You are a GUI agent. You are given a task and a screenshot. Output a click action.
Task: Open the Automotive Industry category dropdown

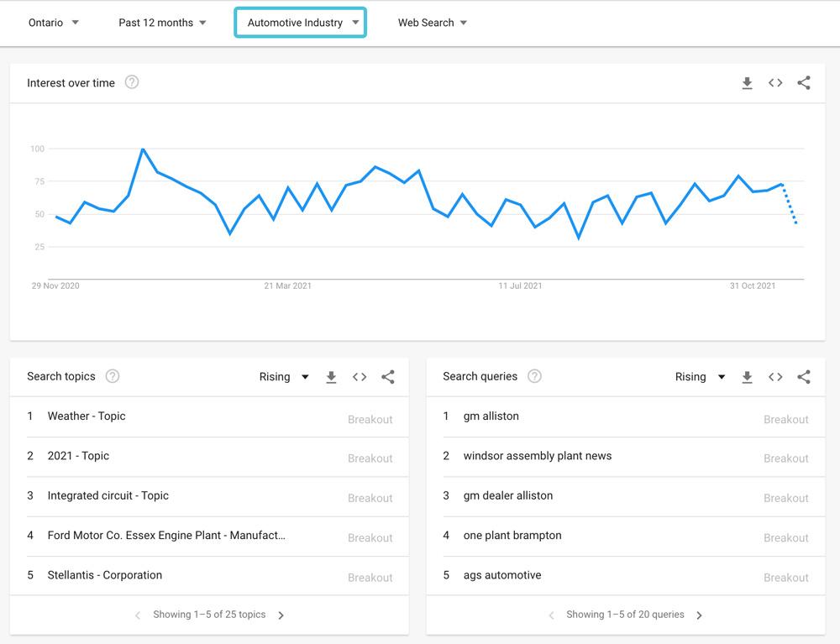[300, 23]
